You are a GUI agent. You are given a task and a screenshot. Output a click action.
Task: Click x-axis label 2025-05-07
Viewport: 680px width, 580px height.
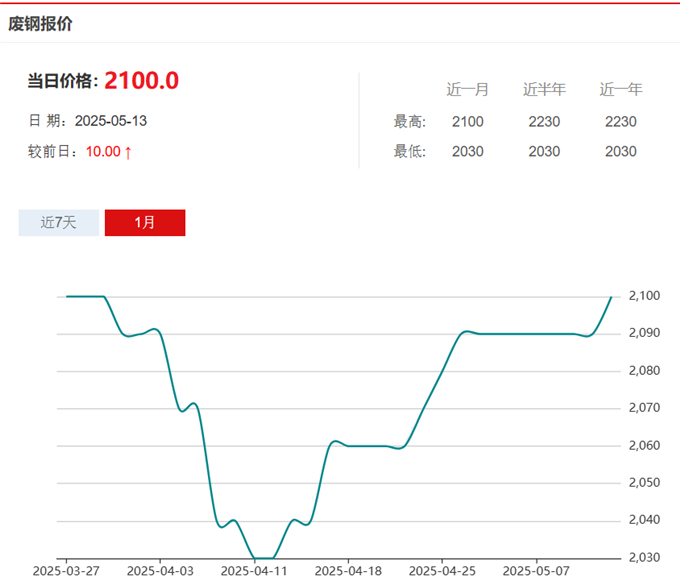[x=536, y=571]
